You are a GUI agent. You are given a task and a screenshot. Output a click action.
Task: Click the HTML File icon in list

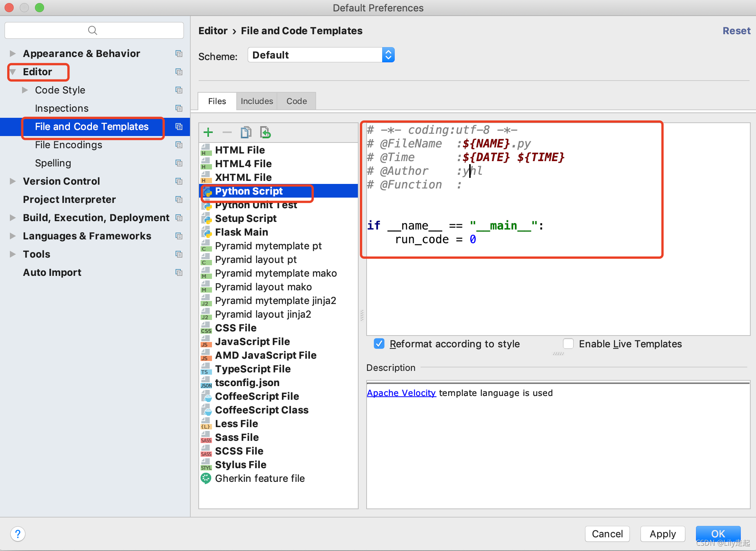click(207, 150)
